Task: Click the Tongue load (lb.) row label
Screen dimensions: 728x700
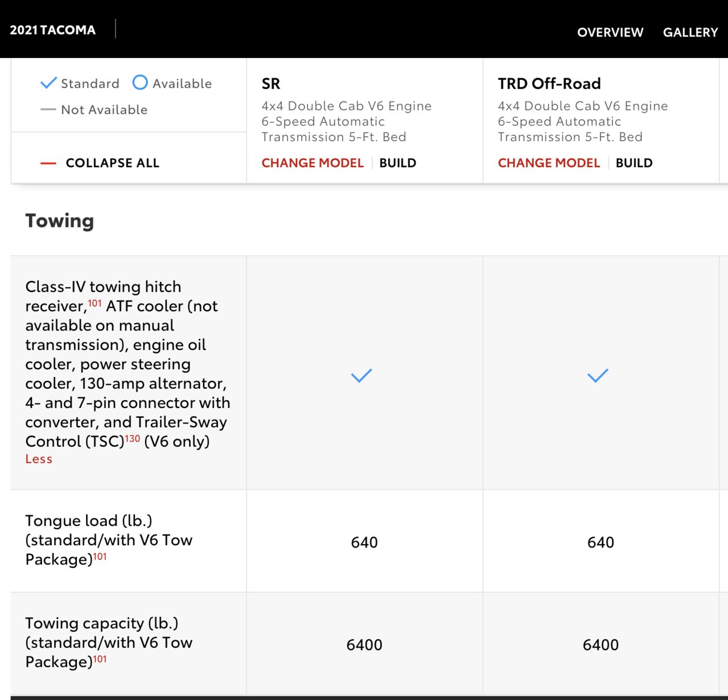Action: point(109,540)
